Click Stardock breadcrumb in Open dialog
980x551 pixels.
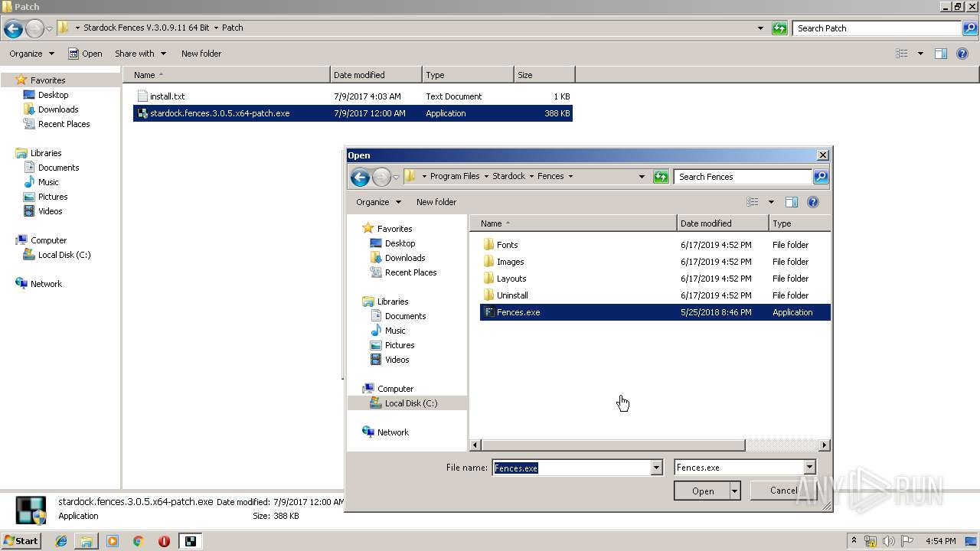pyautogui.click(x=508, y=176)
